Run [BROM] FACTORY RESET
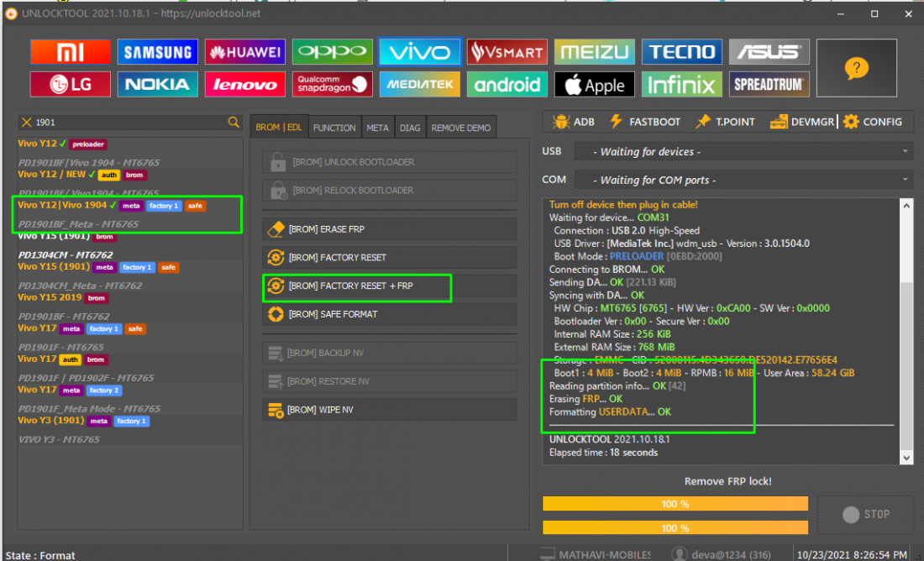 390,258
